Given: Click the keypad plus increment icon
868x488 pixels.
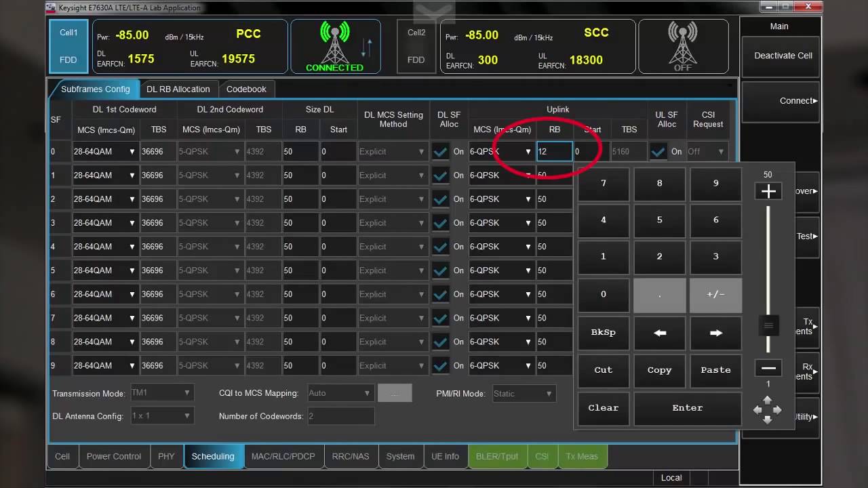Looking at the screenshot, I should point(768,191).
